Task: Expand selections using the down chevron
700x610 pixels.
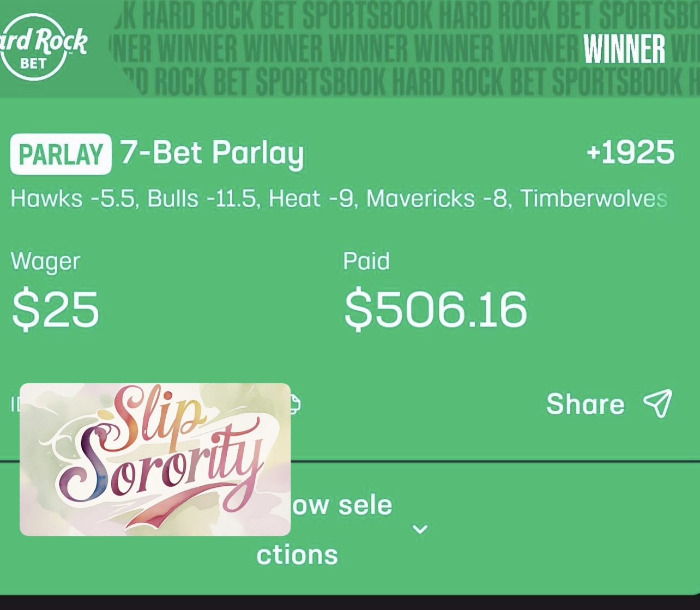Action: click(420, 529)
